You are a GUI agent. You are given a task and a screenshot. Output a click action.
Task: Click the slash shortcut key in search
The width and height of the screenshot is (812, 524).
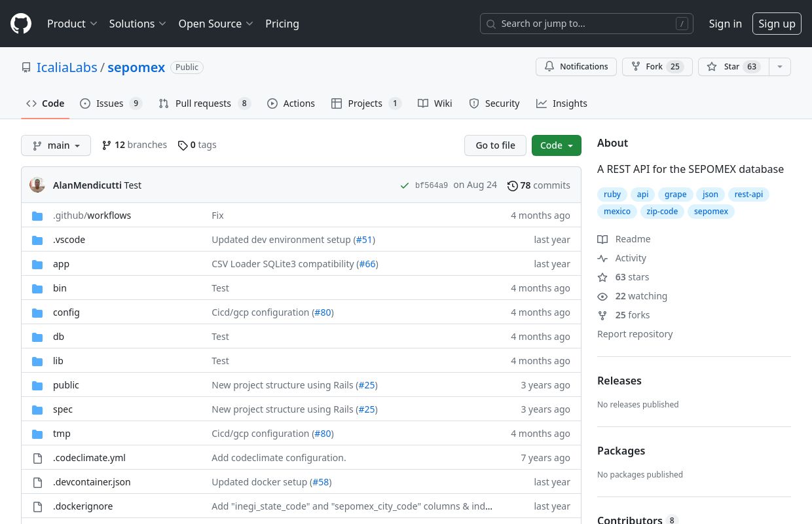(x=682, y=24)
